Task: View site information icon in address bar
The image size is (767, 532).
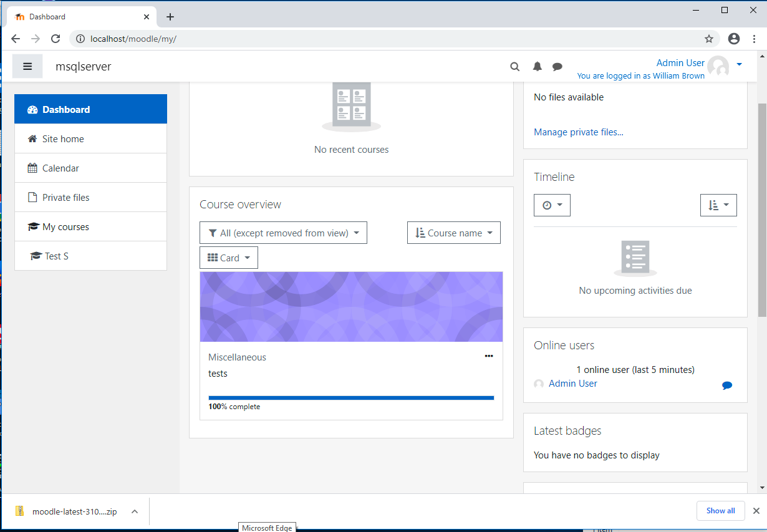Action: click(80, 39)
